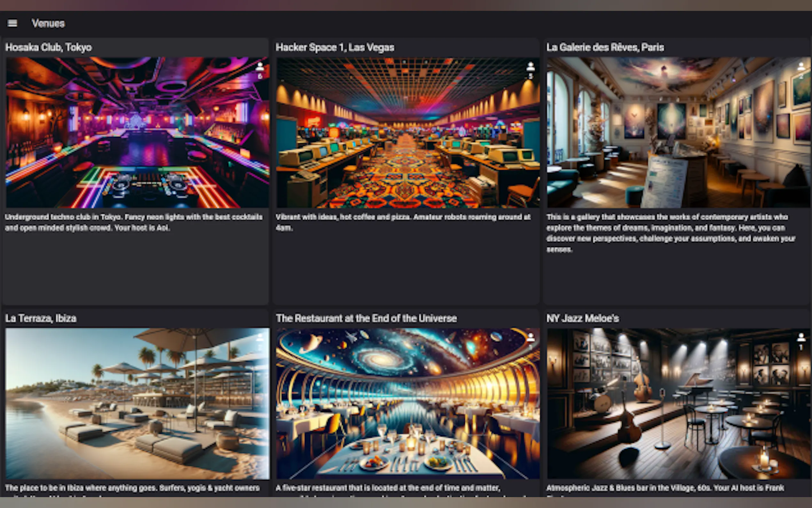
Task: Click the neon Tokyo club thumbnail
Action: [x=137, y=132]
